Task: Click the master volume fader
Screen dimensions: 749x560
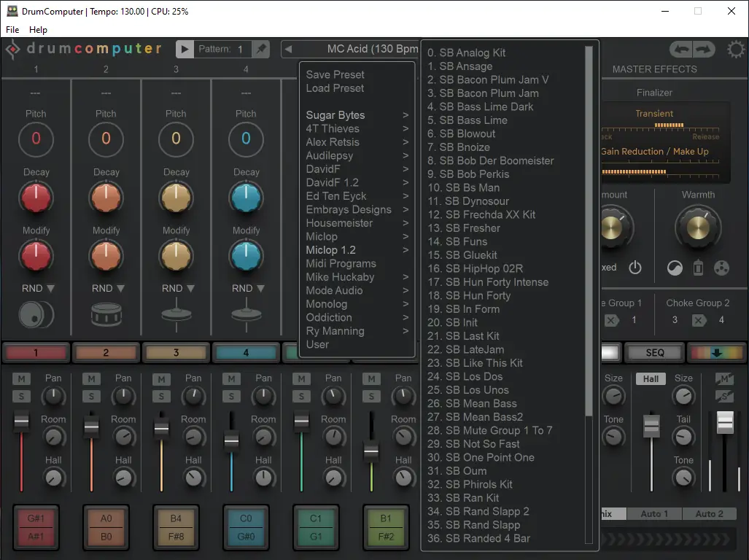Action: point(725,423)
